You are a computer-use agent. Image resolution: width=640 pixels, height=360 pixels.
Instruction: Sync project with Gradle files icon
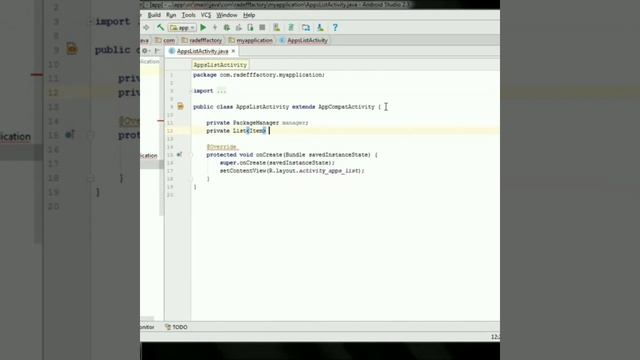(x=291, y=27)
